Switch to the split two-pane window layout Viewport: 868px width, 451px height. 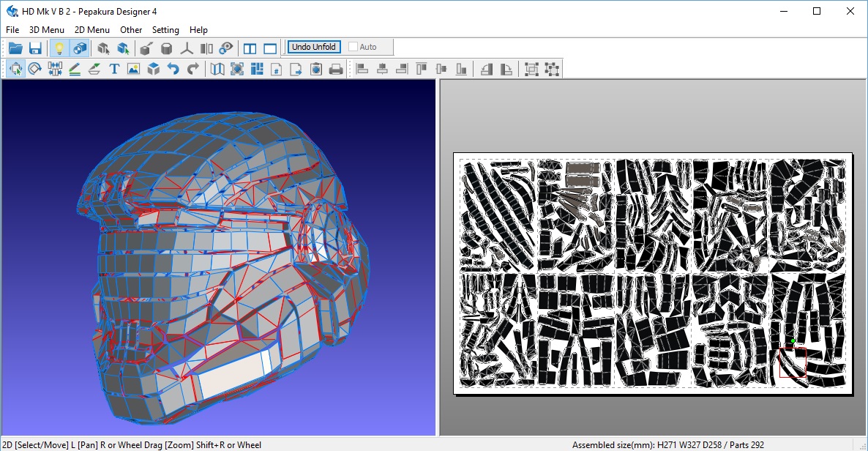[250, 48]
